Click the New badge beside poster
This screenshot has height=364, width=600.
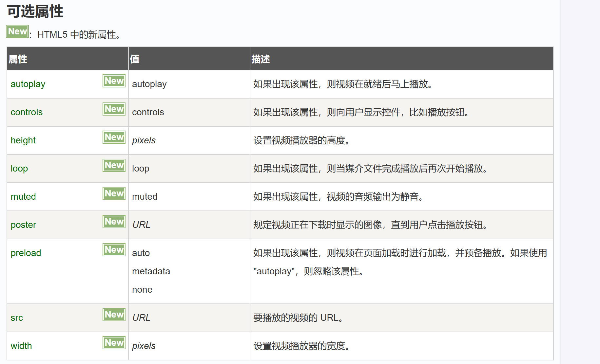point(114,222)
